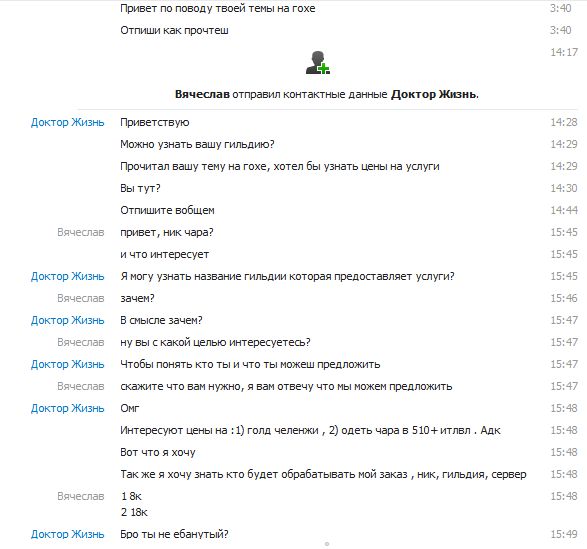
Task: Click the add-contact person icon
Action: pyautogui.click(x=318, y=63)
